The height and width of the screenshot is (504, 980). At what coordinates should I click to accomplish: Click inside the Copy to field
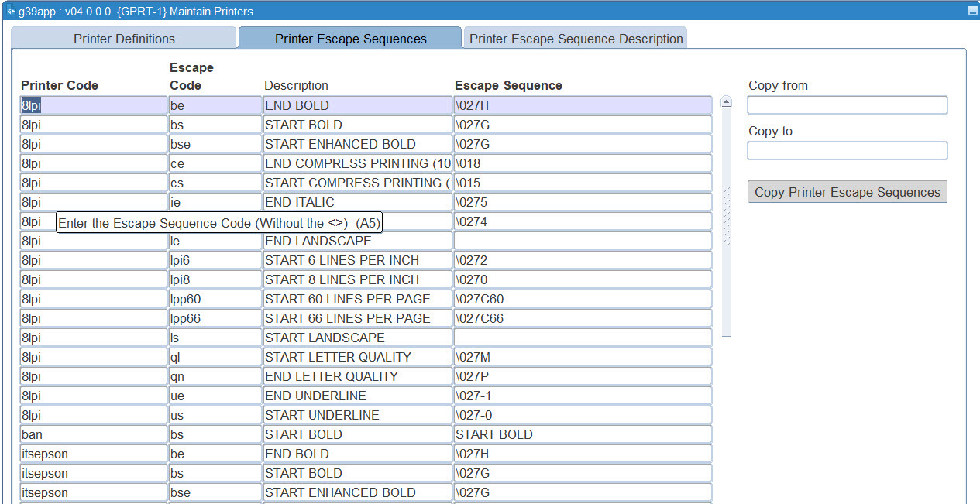[847, 150]
